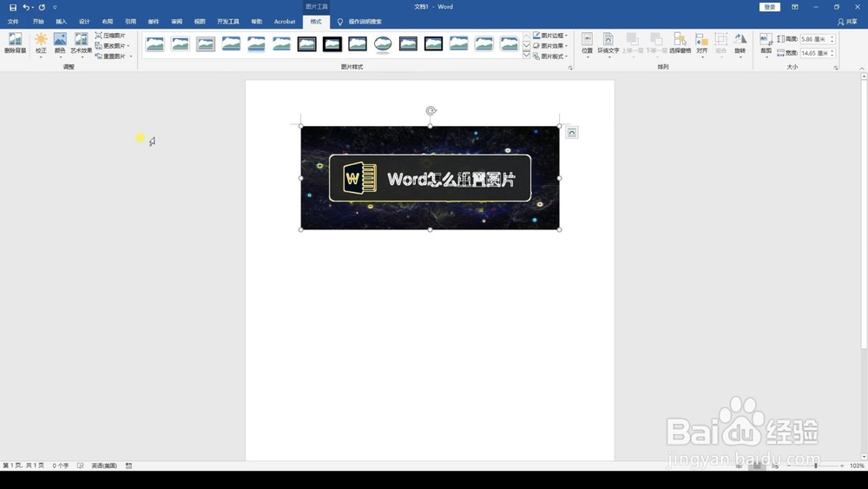Screen dimensions: 868x489
Task: Click Reset Picture (重置图片)
Action: pos(110,56)
